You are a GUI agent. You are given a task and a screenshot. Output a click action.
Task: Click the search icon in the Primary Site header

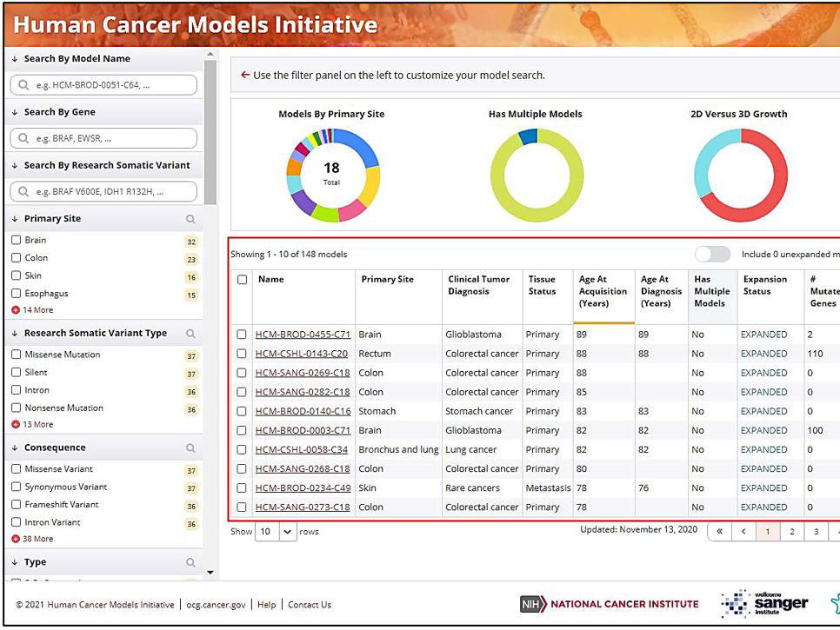190,218
